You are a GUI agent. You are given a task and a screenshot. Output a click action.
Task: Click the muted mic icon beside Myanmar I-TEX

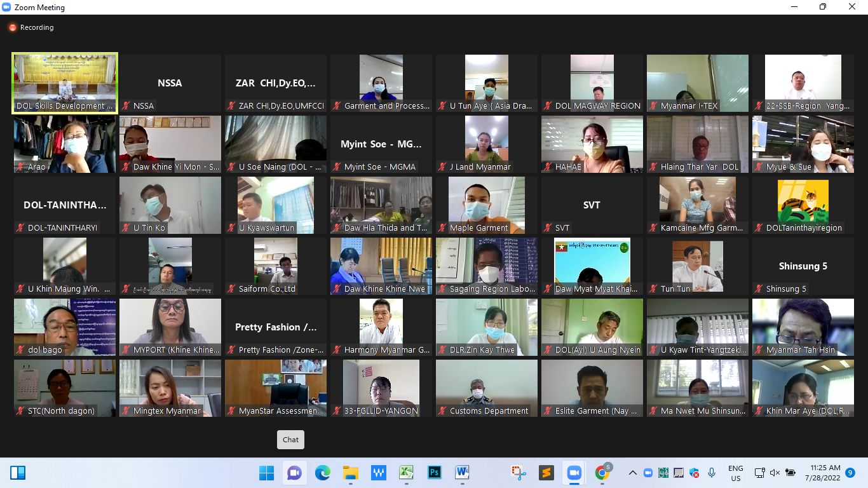(x=654, y=106)
